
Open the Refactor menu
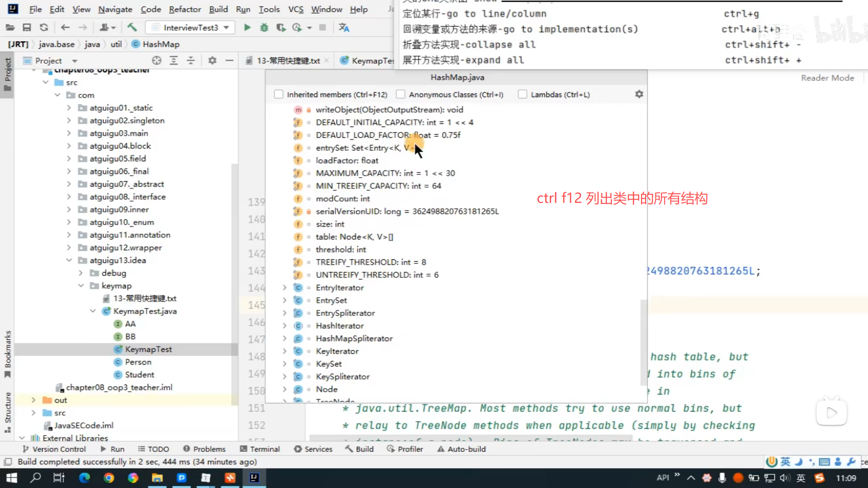coord(184,9)
